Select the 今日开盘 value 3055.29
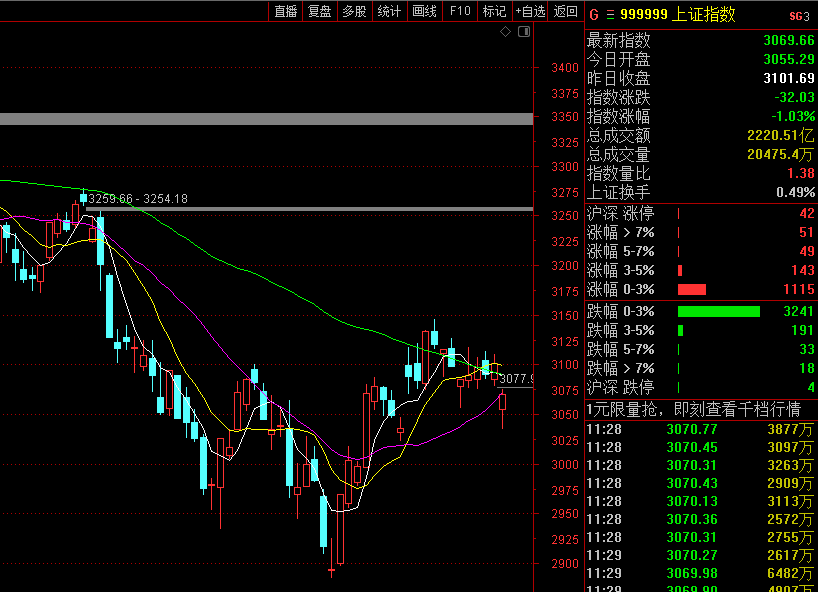The height and width of the screenshot is (592, 818). pos(788,59)
